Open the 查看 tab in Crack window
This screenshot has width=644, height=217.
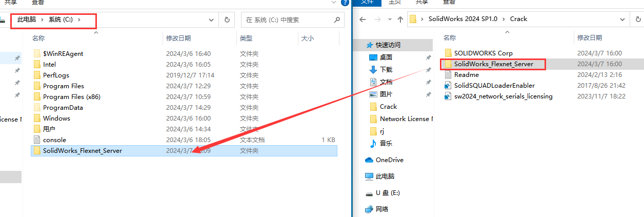(x=449, y=2)
